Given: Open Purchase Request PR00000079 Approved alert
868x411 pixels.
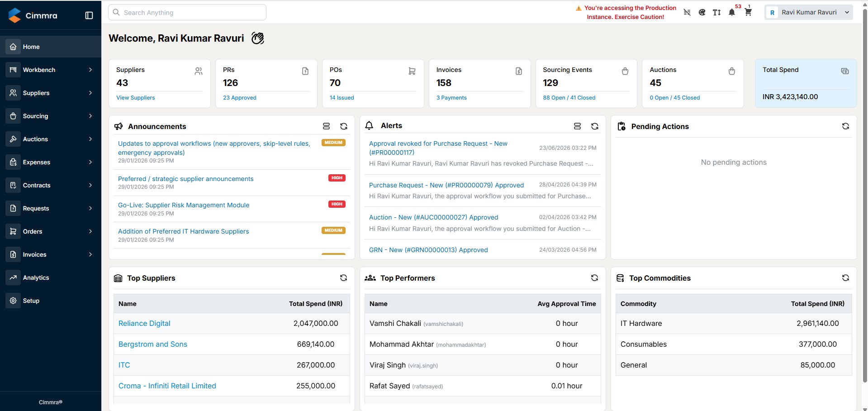Looking at the screenshot, I should click(446, 185).
